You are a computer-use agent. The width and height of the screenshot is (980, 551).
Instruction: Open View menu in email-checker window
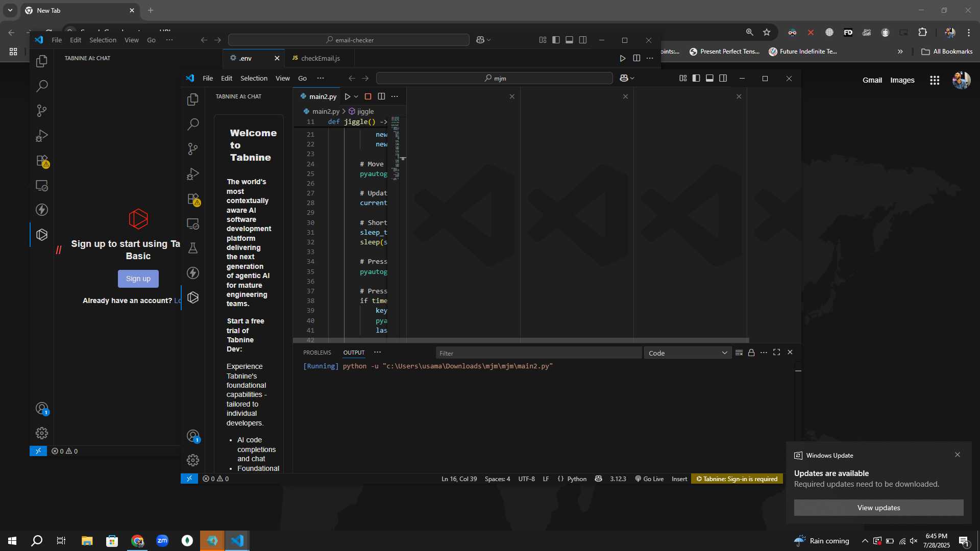(x=132, y=40)
